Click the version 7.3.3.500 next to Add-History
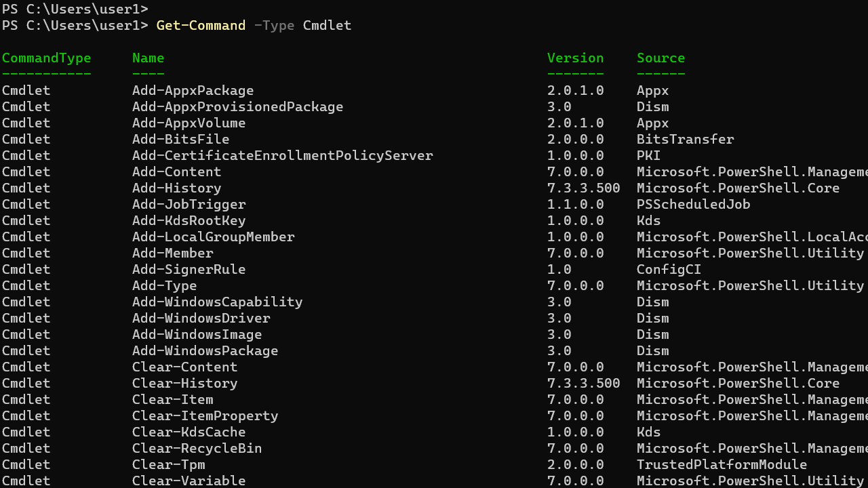868x488 pixels. tap(583, 188)
